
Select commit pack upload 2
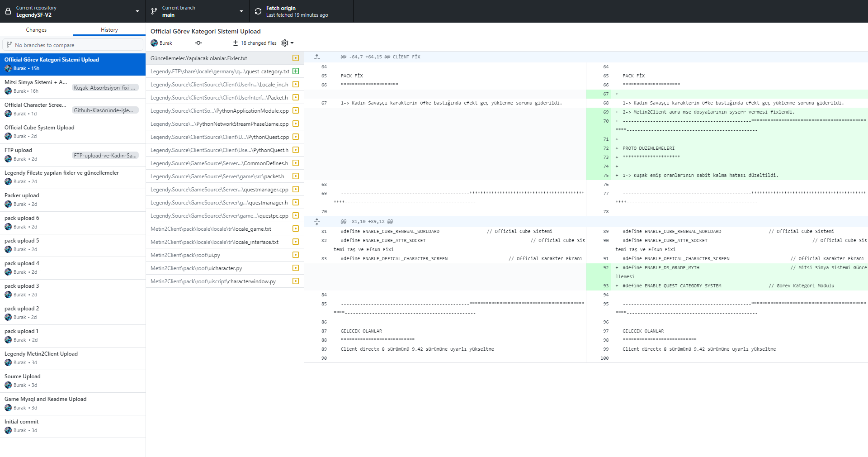click(x=73, y=313)
